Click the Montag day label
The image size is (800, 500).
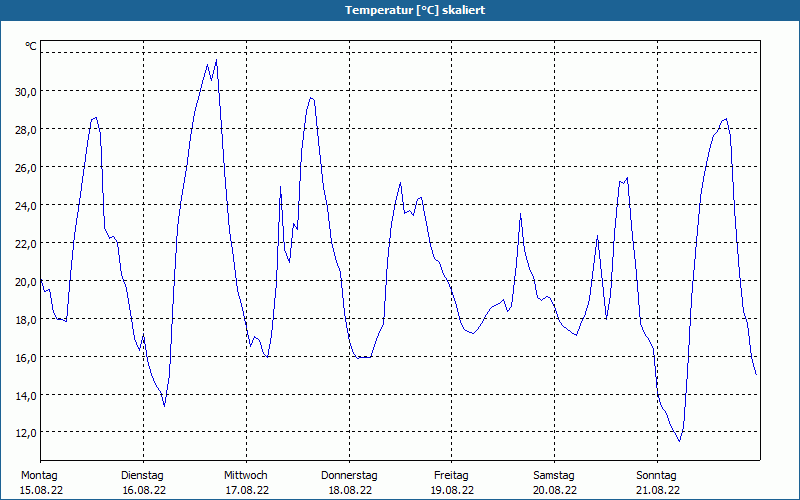39,476
